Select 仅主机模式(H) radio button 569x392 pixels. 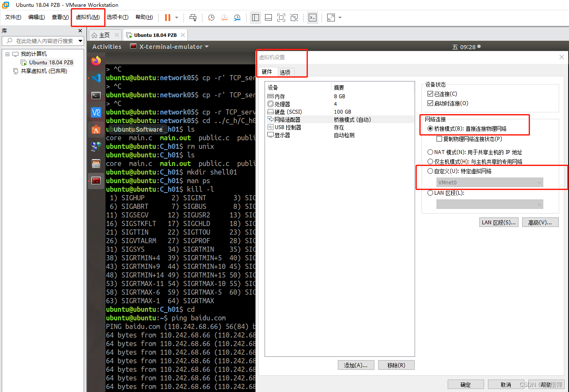[x=431, y=162]
